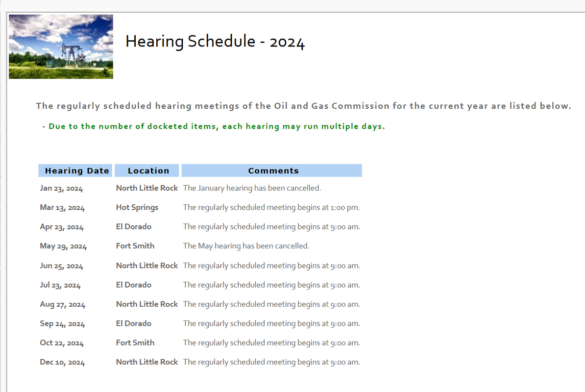Click Fort Smith location for May 29

(135, 246)
